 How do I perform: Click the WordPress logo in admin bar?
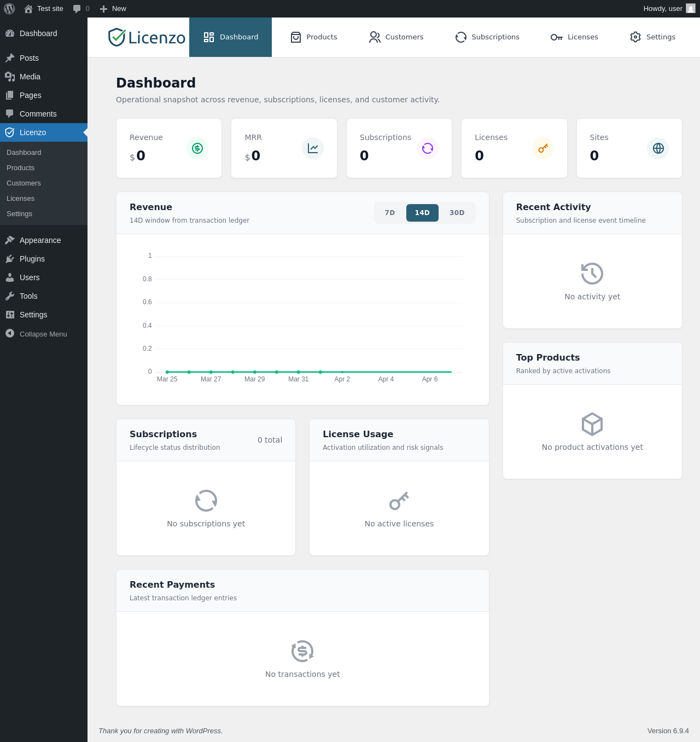click(9, 9)
